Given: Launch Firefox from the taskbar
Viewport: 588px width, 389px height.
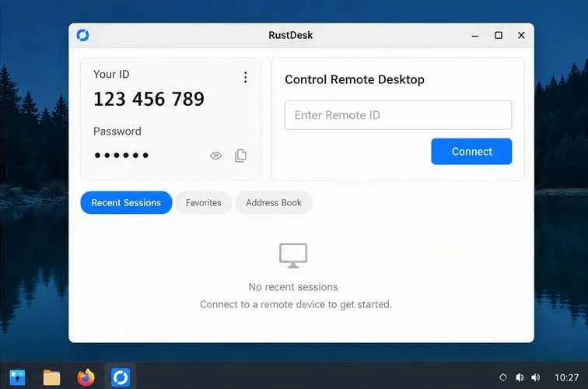Looking at the screenshot, I should click(86, 377).
